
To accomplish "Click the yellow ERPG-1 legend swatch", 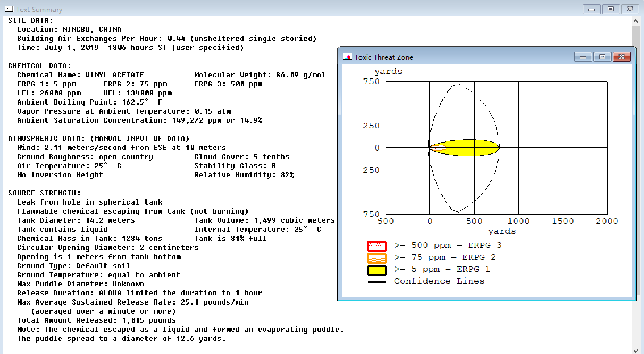I will (377, 270).
